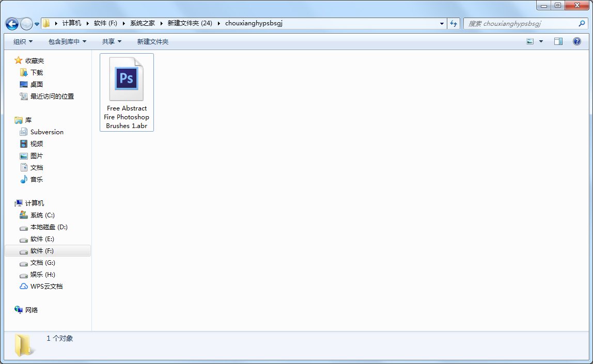593x364 pixels.
Task: Click the 新建文件夹 button
Action: [153, 42]
